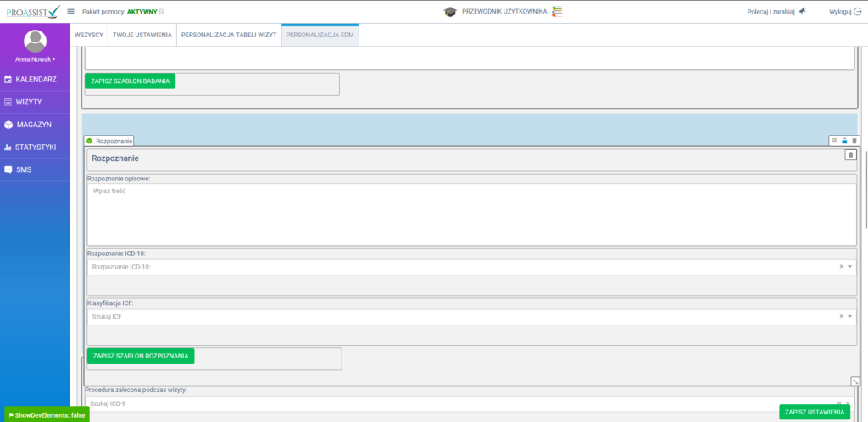Click the Anna Nowak profile avatar

click(35, 41)
